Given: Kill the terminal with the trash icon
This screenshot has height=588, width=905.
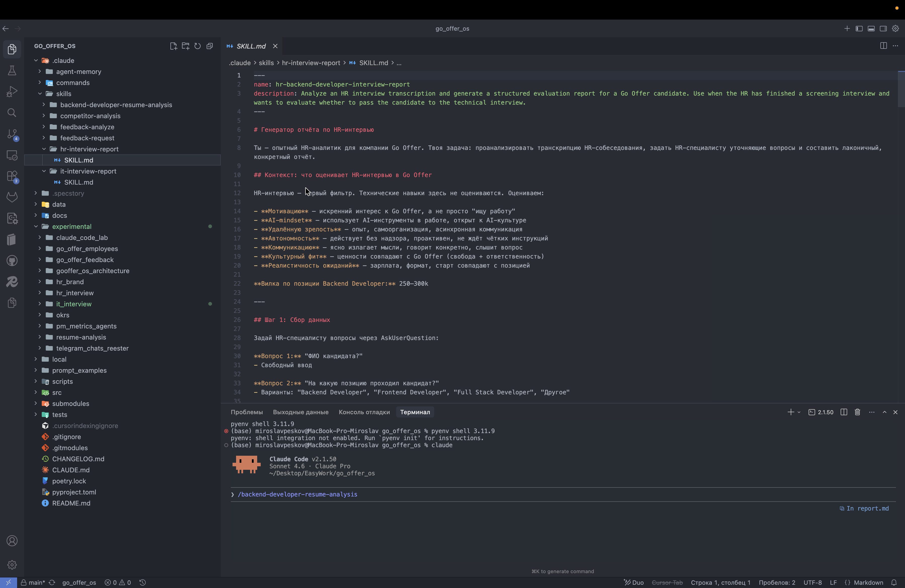Looking at the screenshot, I should pyautogui.click(x=857, y=412).
